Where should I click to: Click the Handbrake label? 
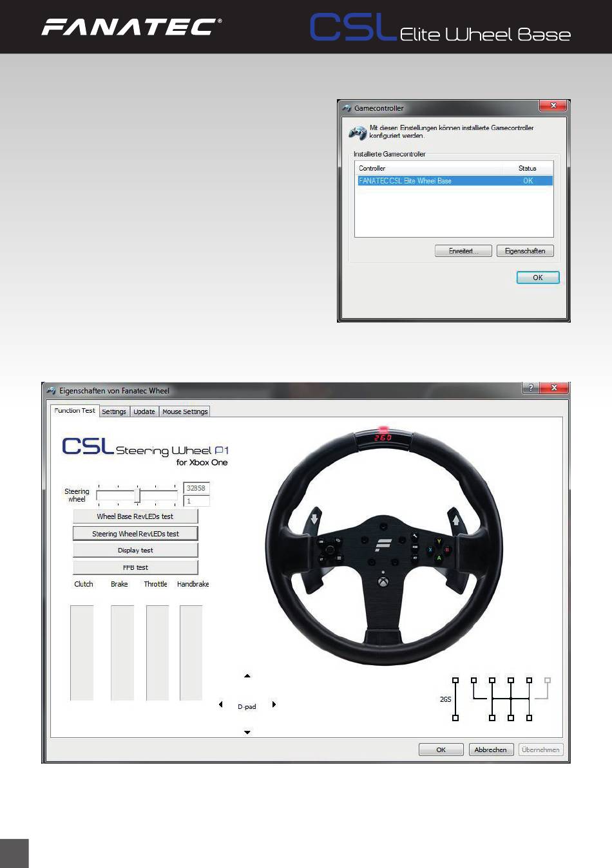click(193, 584)
